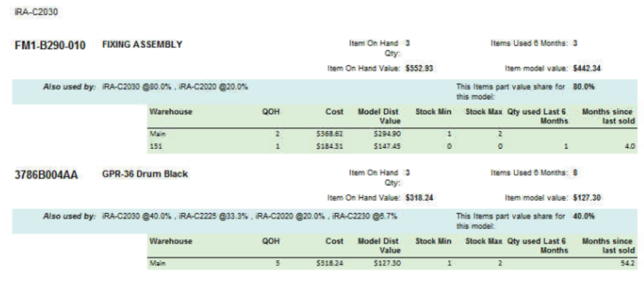Select part number 3786B004AA
The height and width of the screenshot is (286, 644).
click(46, 175)
